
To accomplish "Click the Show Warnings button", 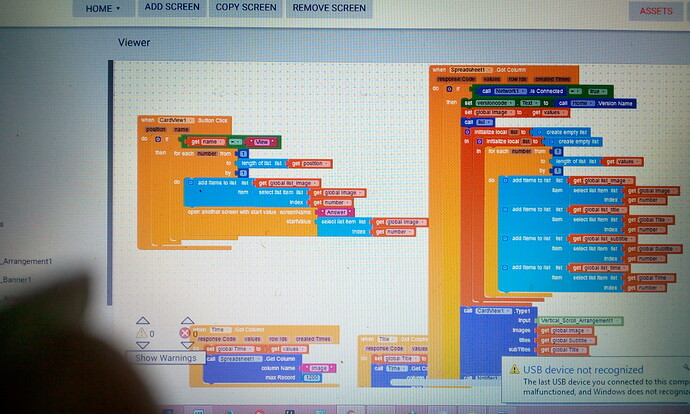I will pos(166,358).
